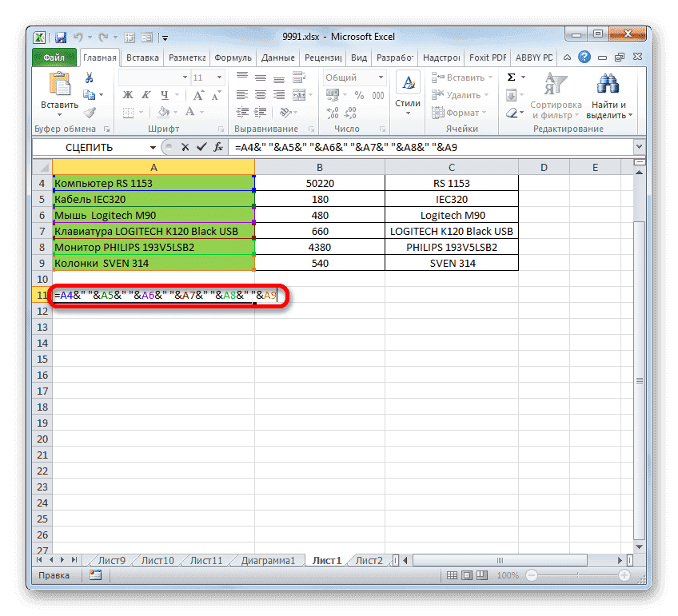Open Find and Select binoculars icon
Image resolution: width=678 pixels, height=616 pixels.
[607, 83]
